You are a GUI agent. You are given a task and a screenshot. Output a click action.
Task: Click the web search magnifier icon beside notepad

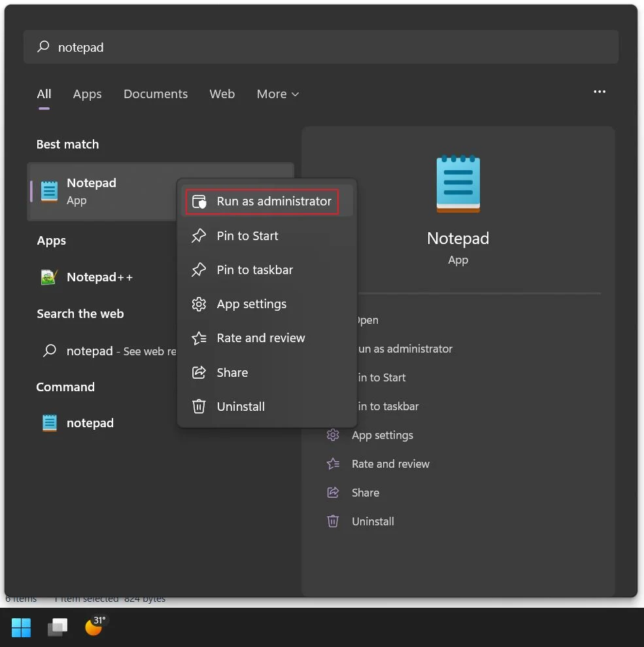[x=50, y=351]
